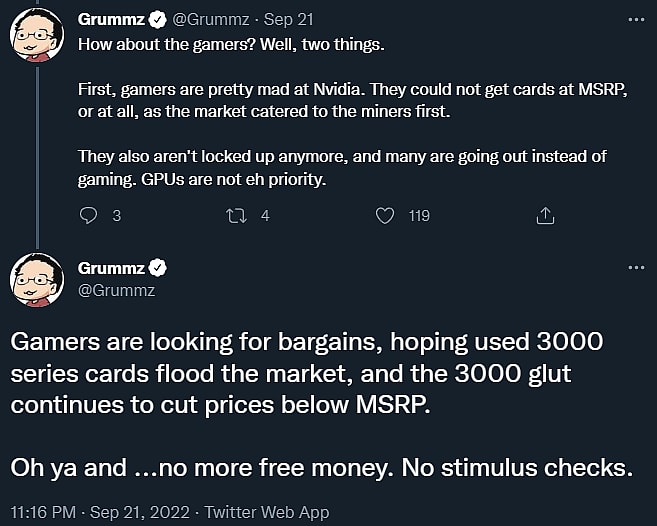Image resolution: width=657 pixels, height=526 pixels.
Task: Click the reply count number 3
Action: [116, 215]
